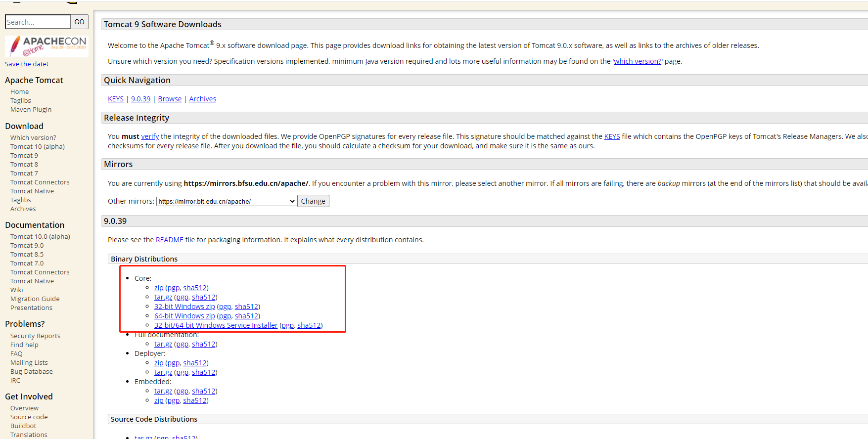
Task: Open the KEYS quick navigation link
Action: 116,99
